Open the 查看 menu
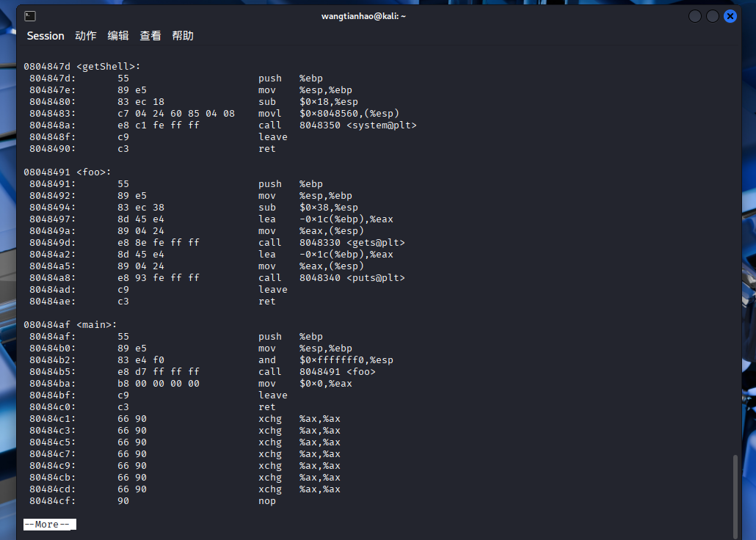 click(150, 36)
